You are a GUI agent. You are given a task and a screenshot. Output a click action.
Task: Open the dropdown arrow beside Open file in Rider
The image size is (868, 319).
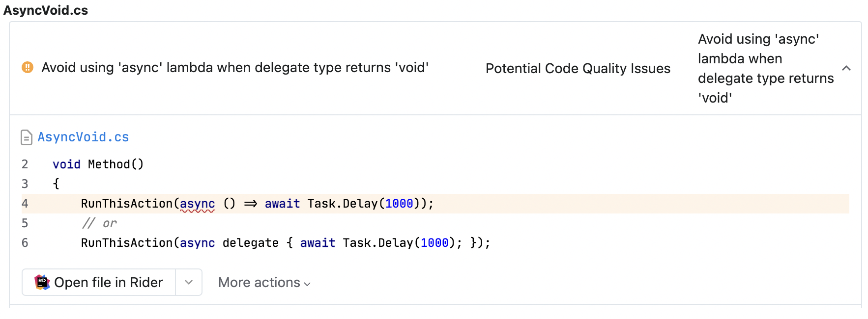(x=189, y=282)
